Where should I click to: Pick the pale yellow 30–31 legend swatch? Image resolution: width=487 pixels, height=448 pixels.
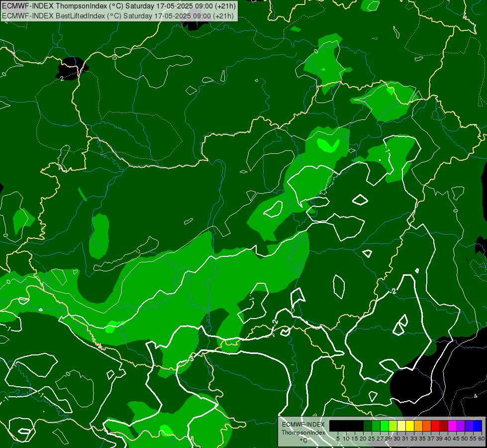coord(401,426)
